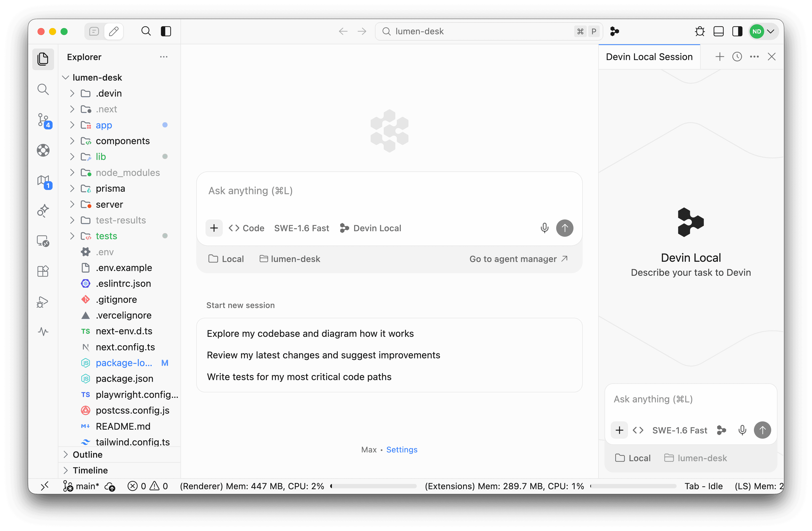Close the Devin Local Session panel
The width and height of the screenshot is (812, 531).
[772, 57]
